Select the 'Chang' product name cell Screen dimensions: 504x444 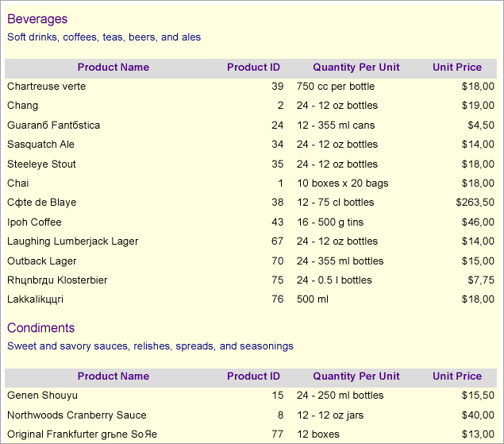[x=22, y=106]
